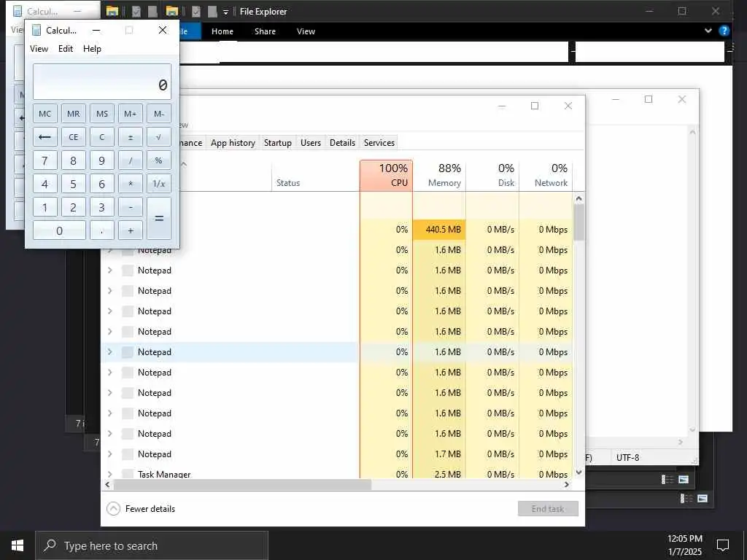Open the Calculator View menu
This screenshot has height=560, width=747.
click(x=39, y=49)
